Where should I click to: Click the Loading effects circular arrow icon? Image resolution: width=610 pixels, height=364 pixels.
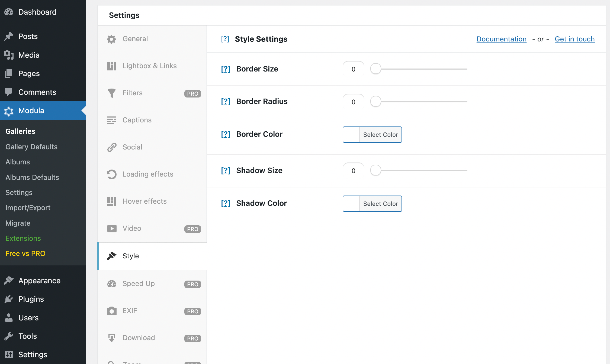pos(111,174)
